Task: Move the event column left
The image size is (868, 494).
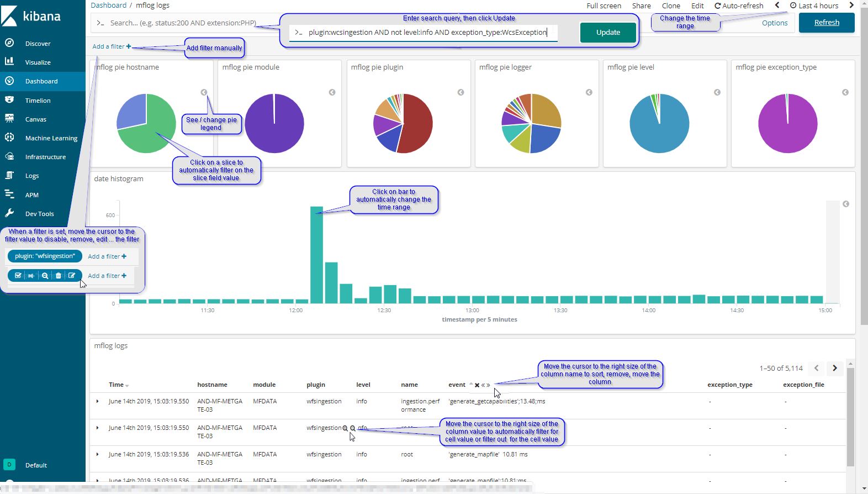Action: (483, 385)
